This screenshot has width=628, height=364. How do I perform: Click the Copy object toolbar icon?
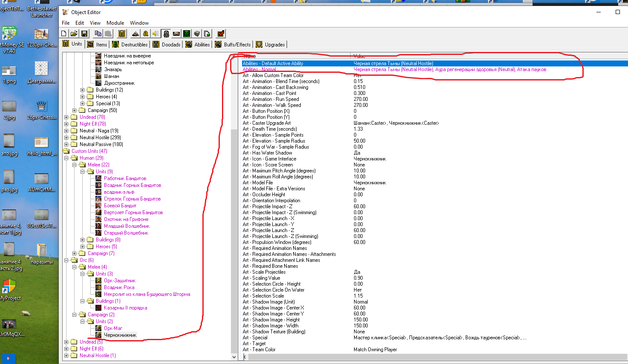pyautogui.click(x=98, y=34)
